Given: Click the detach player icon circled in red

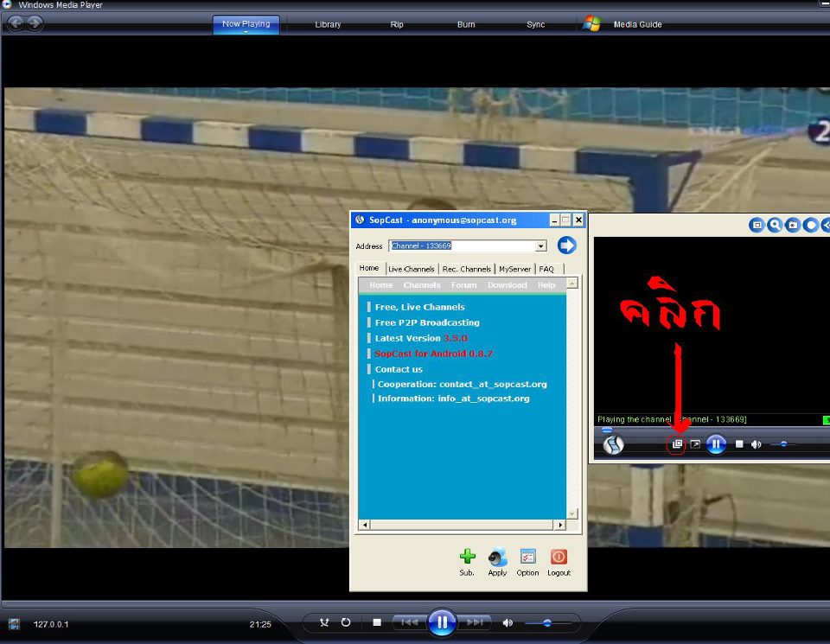Looking at the screenshot, I should [676, 444].
